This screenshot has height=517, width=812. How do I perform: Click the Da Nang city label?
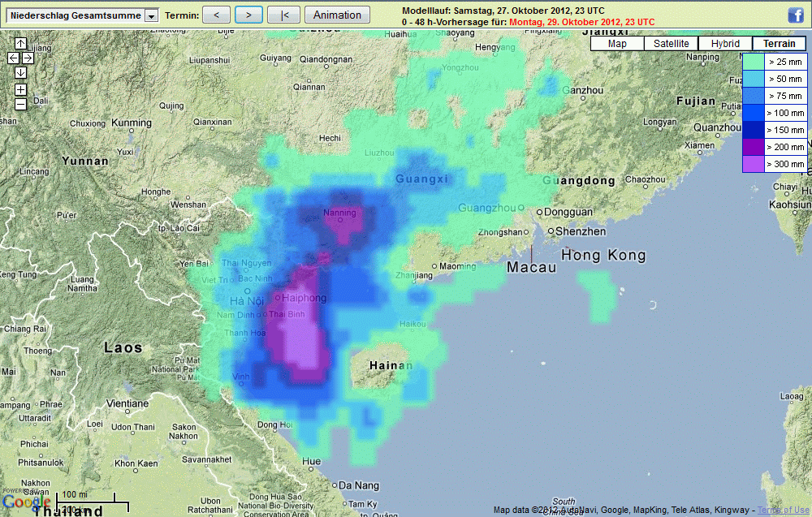click(x=359, y=485)
